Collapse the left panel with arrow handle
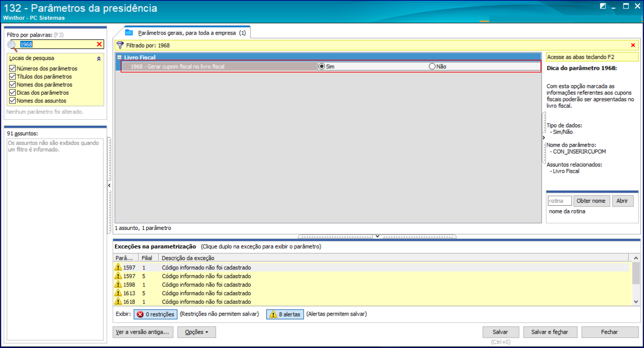This screenshot has width=644, height=348. (109, 185)
